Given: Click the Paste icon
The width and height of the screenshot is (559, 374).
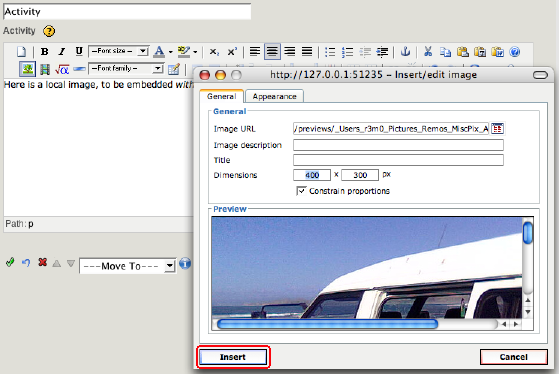Looking at the screenshot, I should click(x=462, y=52).
